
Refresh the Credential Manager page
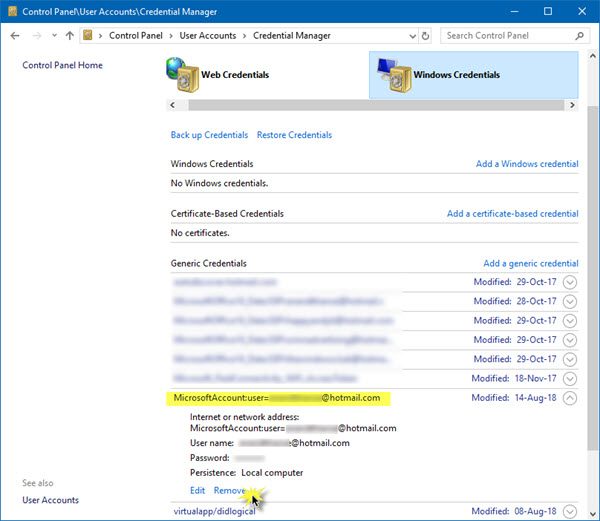425,36
